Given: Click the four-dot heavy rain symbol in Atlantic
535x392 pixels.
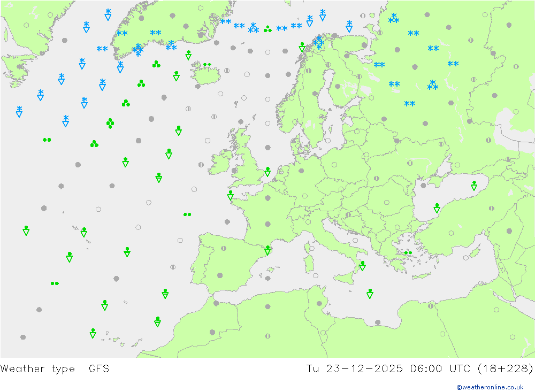Looking at the screenshot, I should pyautogui.click(x=110, y=124).
